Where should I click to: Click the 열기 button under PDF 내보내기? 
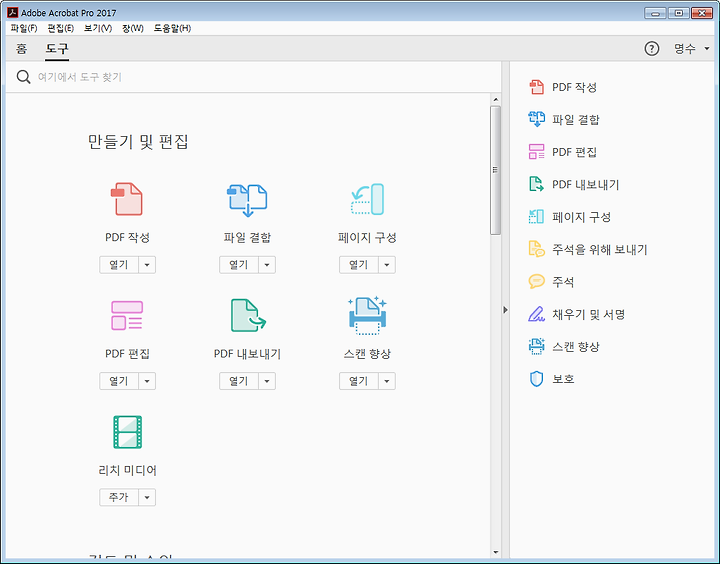click(239, 381)
